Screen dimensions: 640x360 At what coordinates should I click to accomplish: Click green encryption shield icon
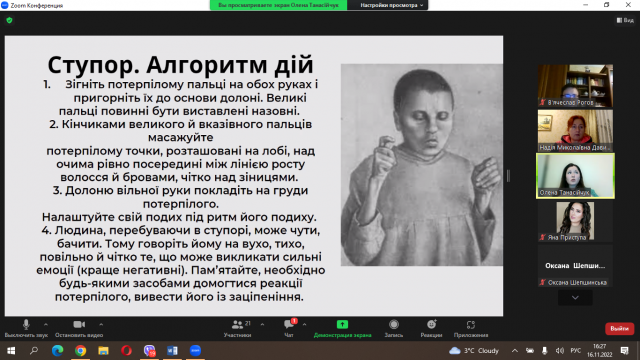click(x=9, y=20)
